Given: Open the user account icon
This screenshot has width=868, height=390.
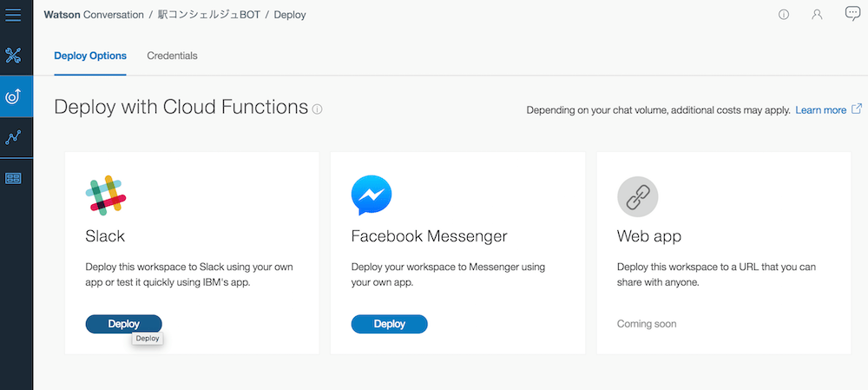Looking at the screenshot, I should click(817, 15).
